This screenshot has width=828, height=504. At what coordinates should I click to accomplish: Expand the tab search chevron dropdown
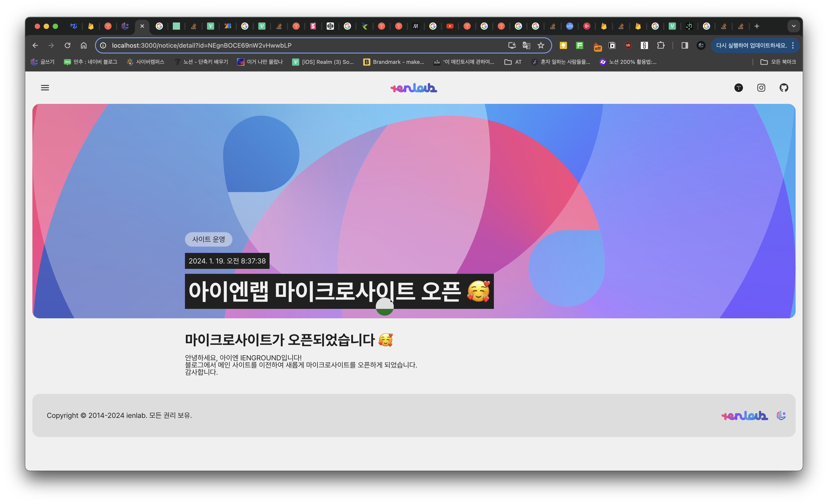(x=793, y=26)
